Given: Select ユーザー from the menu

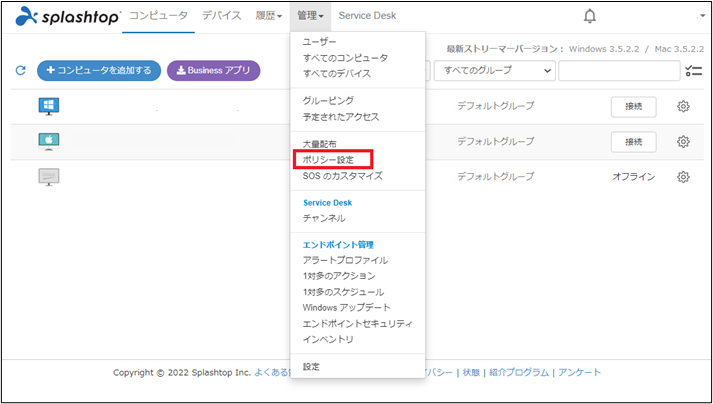Looking at the screenshot, I should click(320, 42).
